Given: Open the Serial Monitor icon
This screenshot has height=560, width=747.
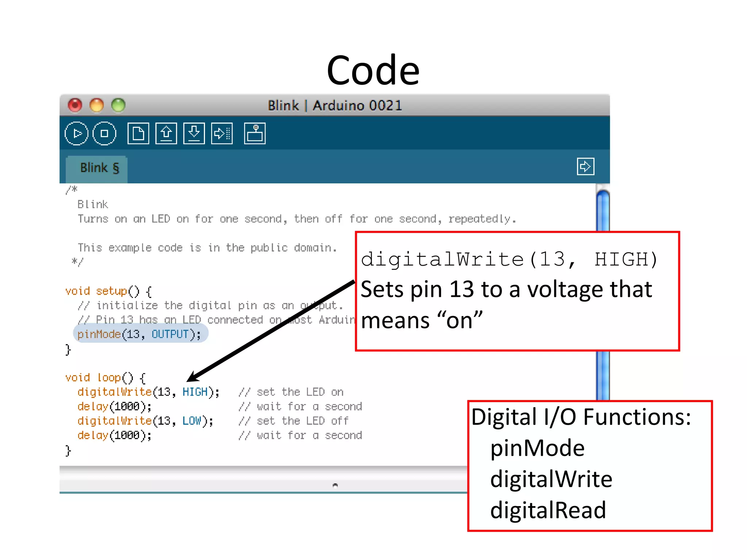Looking at the screenshot, I should click(x=255, y=133).
